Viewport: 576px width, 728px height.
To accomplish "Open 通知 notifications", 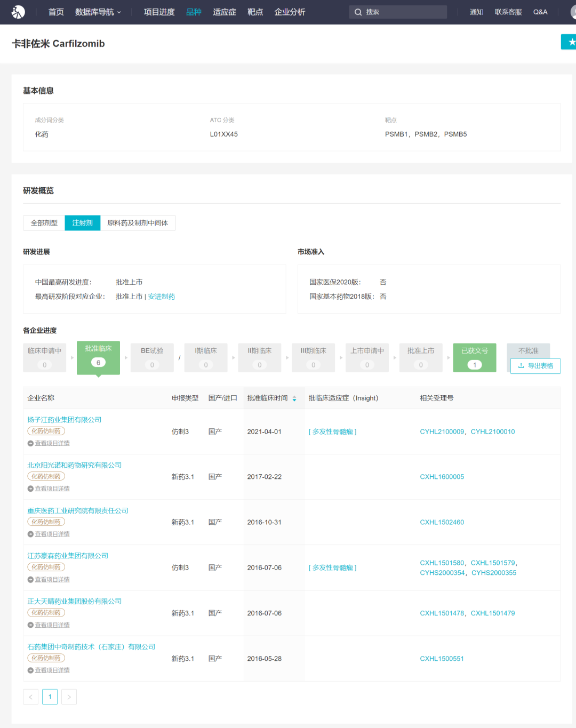I will [477, 12].
